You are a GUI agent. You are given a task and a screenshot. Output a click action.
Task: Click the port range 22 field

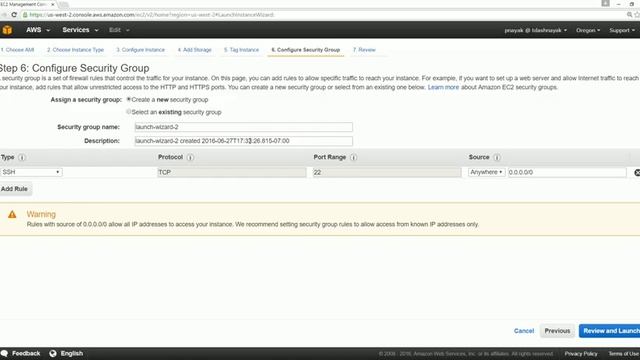coord(387,172)
